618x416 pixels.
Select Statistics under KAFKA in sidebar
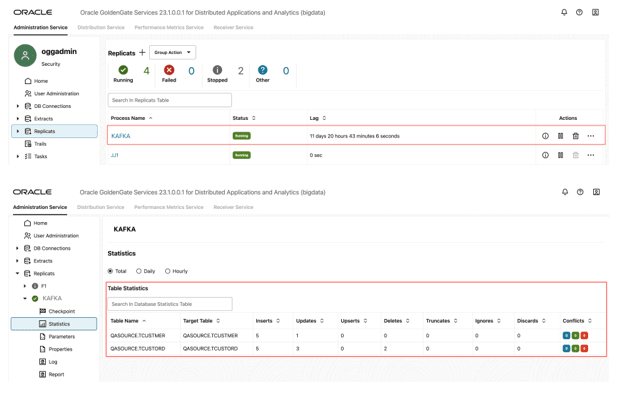54,324
